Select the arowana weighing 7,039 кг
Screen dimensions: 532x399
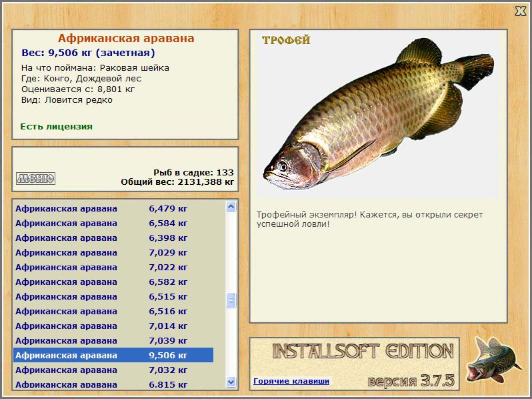click(113, 340)
